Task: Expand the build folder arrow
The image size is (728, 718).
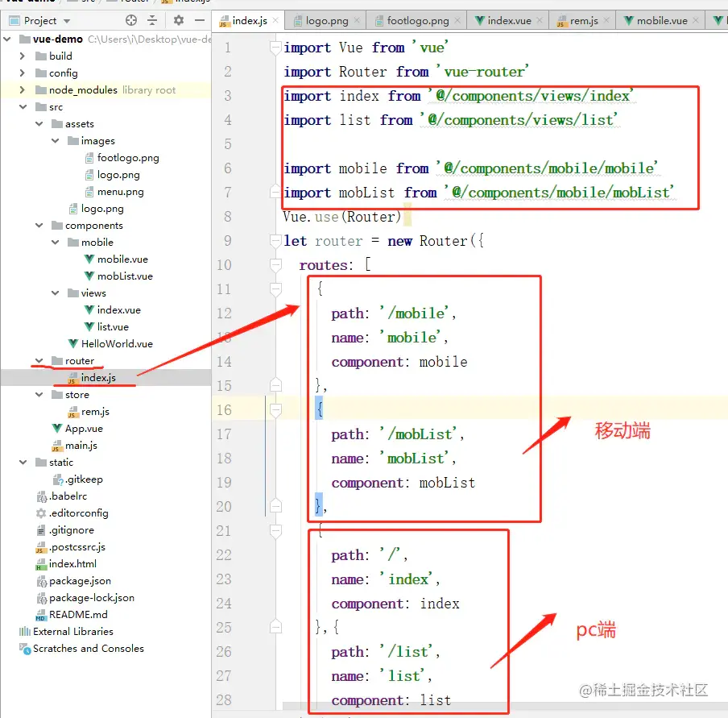Action: tap(23, 56)
